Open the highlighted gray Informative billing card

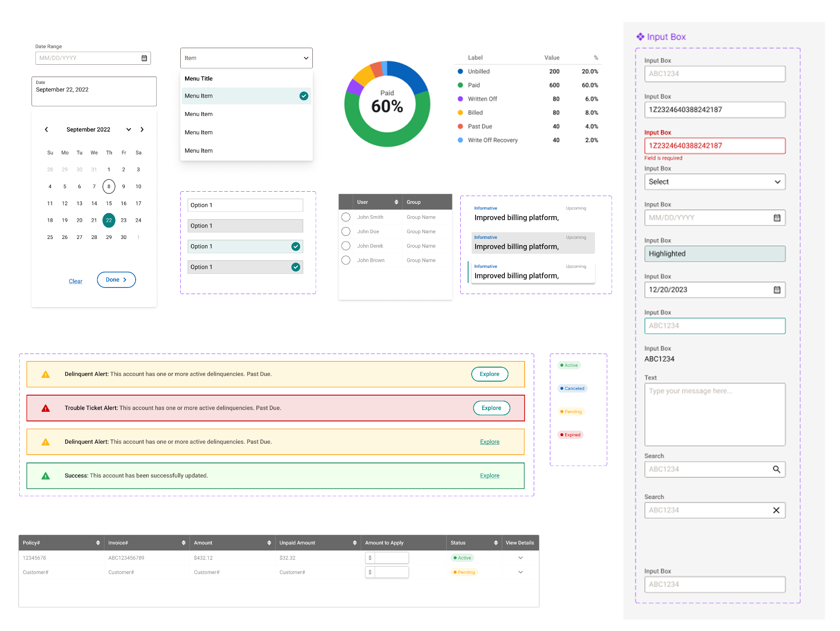click(533, 243)
